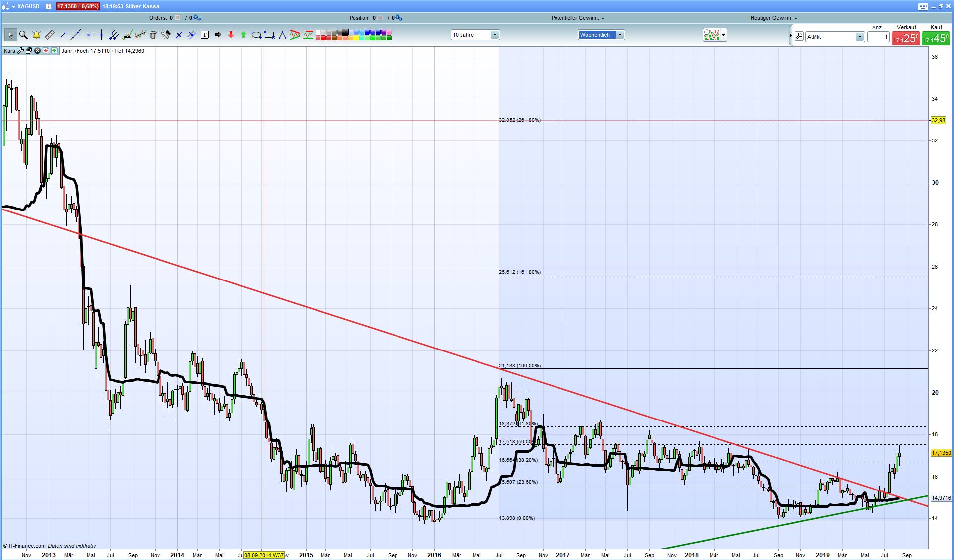954x560 pixels.
Task: Select the red down arrow drawing tool
Action: click(x=231, y=35)
